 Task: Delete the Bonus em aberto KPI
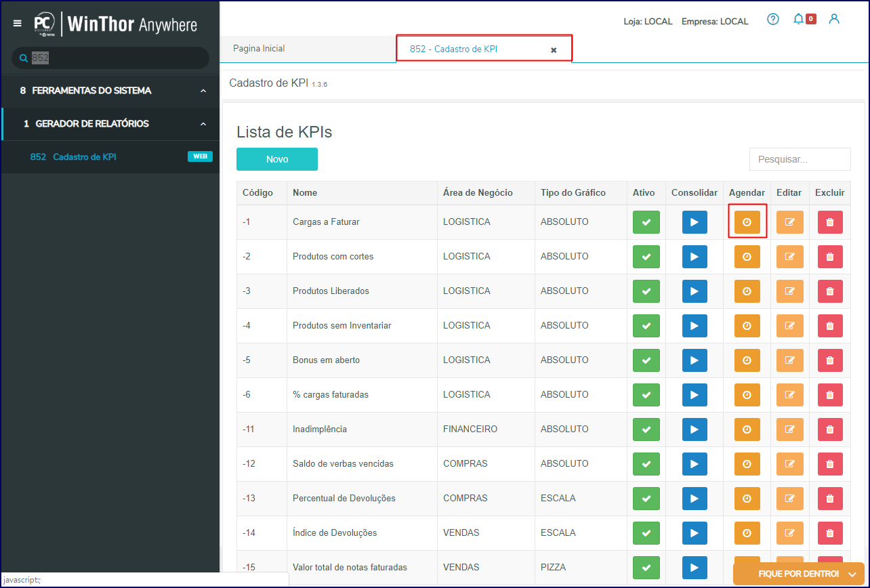coord(830,360)
